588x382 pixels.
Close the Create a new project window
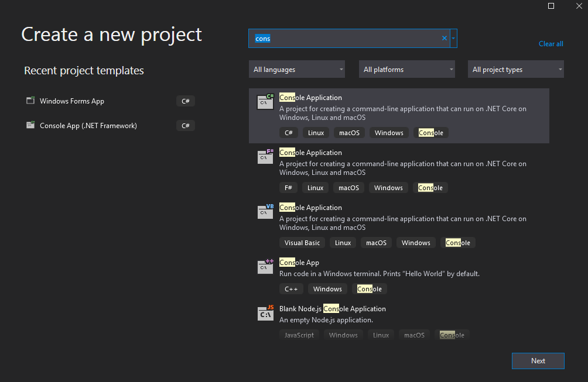pyautogui.click(x=579, y=6)
